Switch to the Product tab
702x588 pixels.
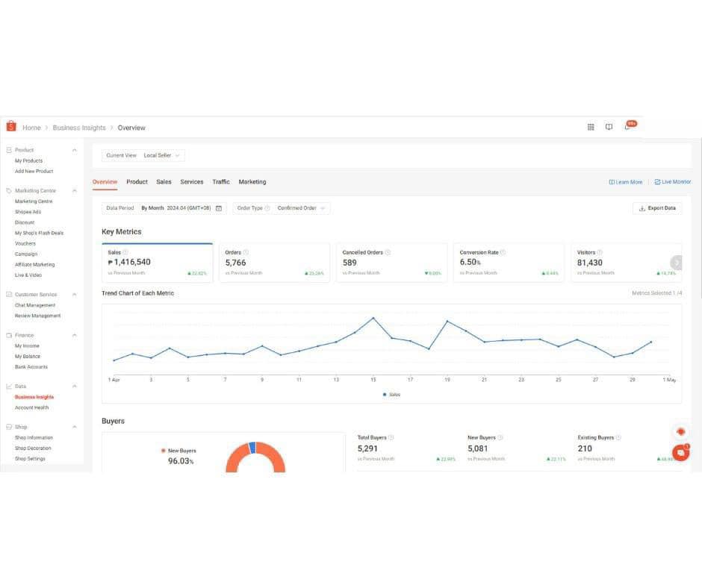click(x=137, y=182)
